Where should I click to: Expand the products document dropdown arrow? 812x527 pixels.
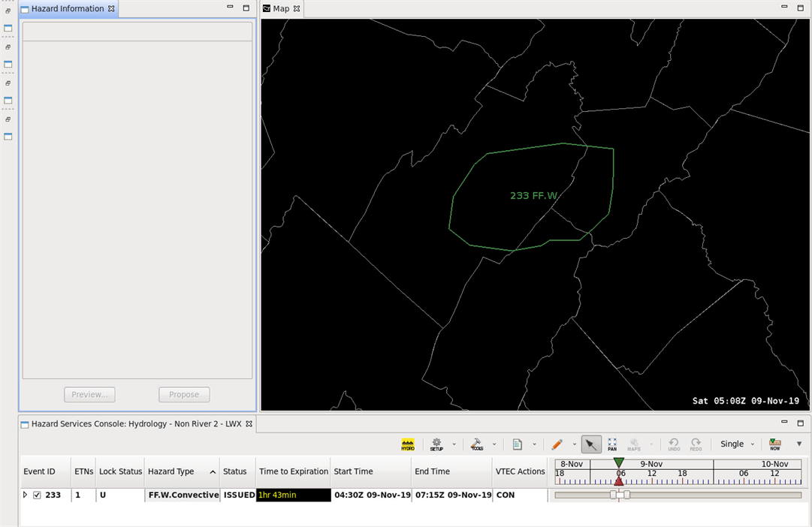click(x=534, y=444)
